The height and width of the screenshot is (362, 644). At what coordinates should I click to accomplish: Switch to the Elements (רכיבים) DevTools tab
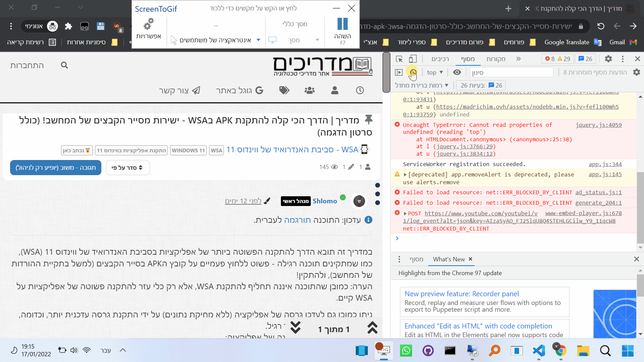click(x=440, y=59)
